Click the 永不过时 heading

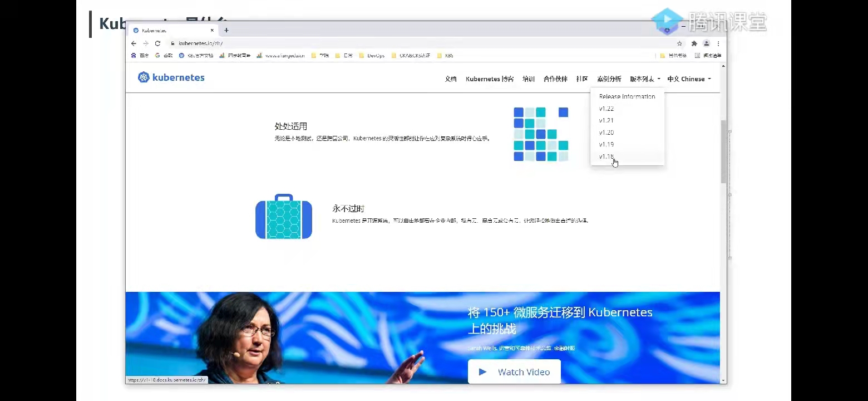point(348,208)
